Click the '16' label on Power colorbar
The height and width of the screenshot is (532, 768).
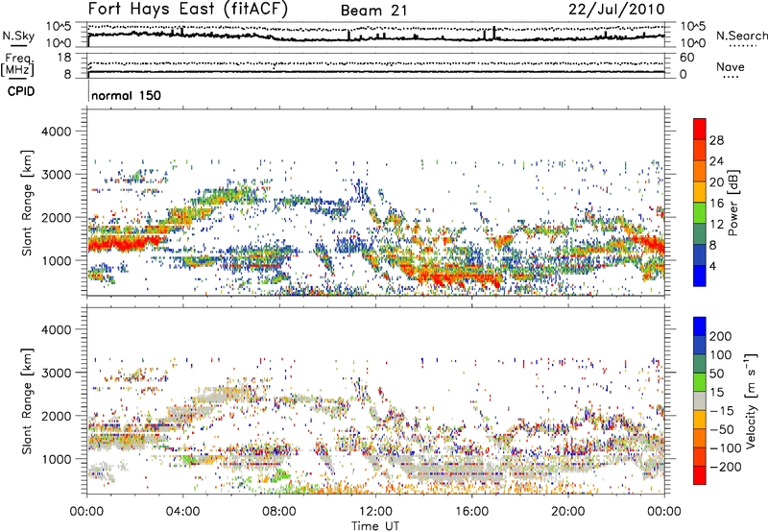tap(716, 204)
